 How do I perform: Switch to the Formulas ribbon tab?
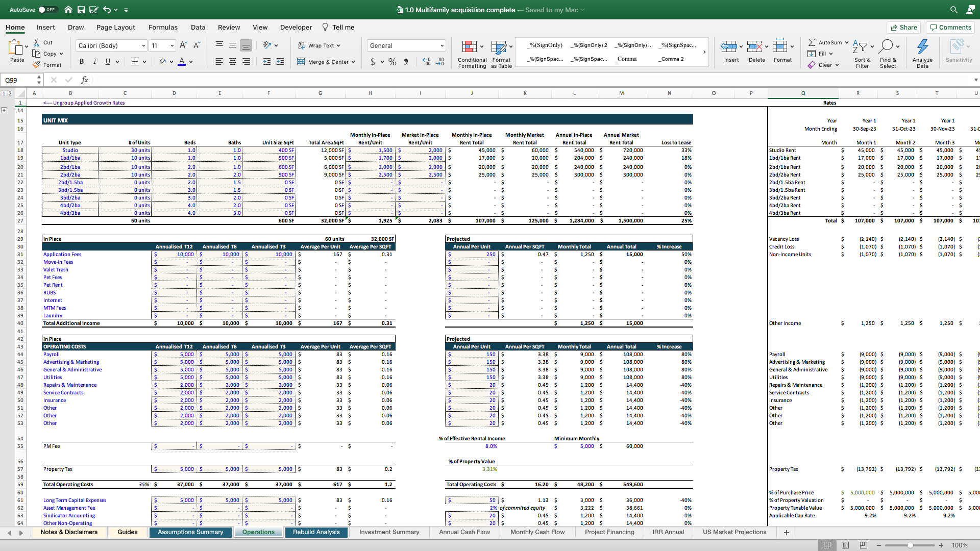click(x=163, y=27)
